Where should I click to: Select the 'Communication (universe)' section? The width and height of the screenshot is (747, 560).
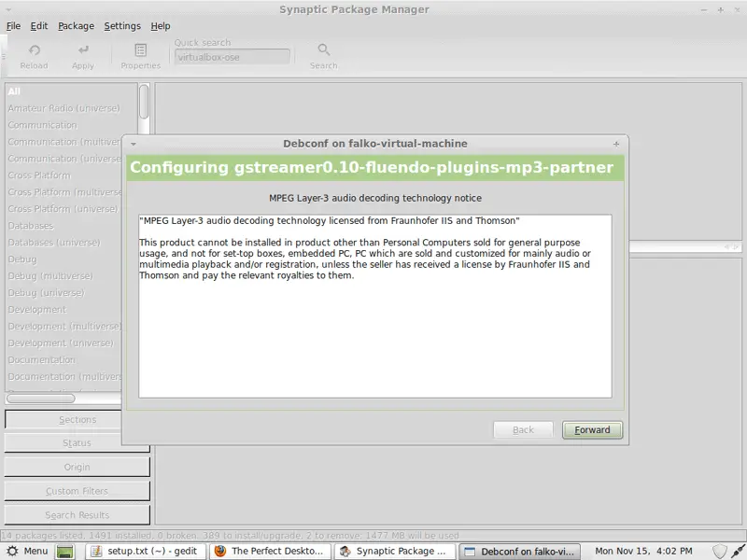(x=64, y=159)
